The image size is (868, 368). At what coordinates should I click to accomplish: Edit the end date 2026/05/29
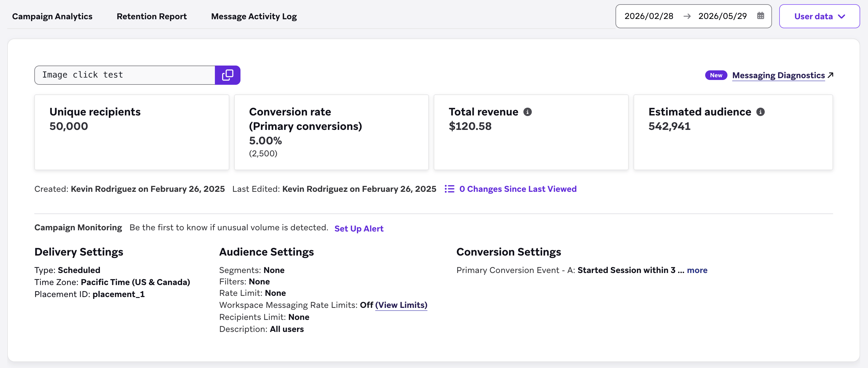click(722, 16)
